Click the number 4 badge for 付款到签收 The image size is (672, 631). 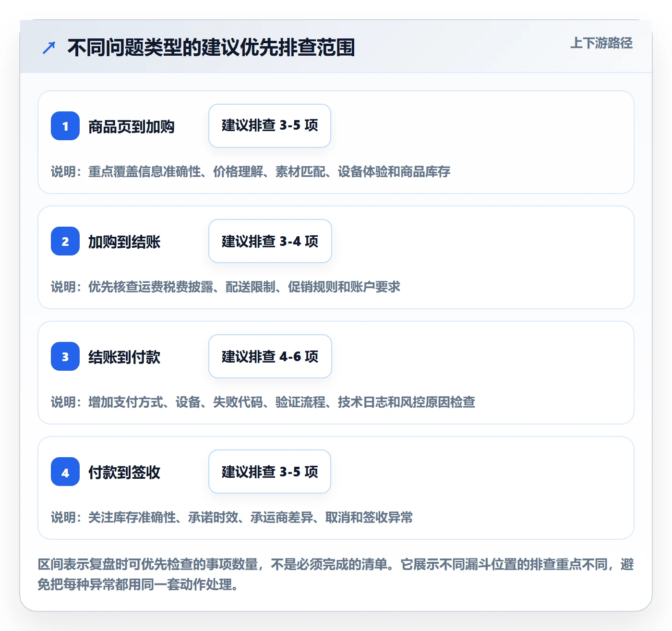pos(65,472)
